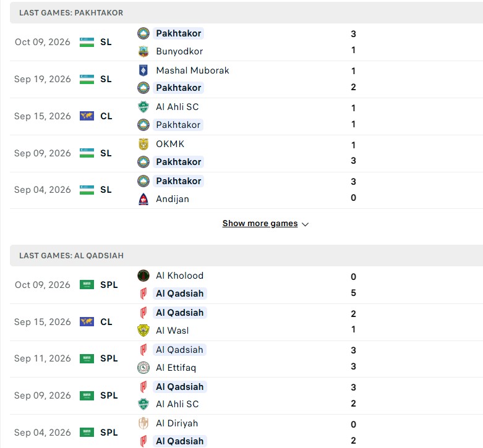Image resolution: width=483 pixels, height=448 pixels.
Task: Click the OKMK team crest
Action: pos(143,144)
